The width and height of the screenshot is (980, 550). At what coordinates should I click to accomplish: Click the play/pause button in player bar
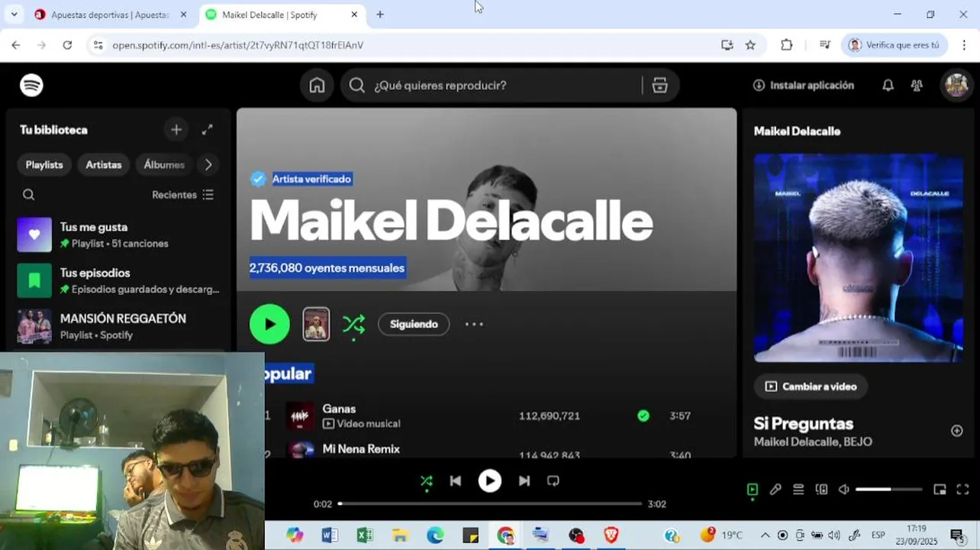[x=490, y=480]
